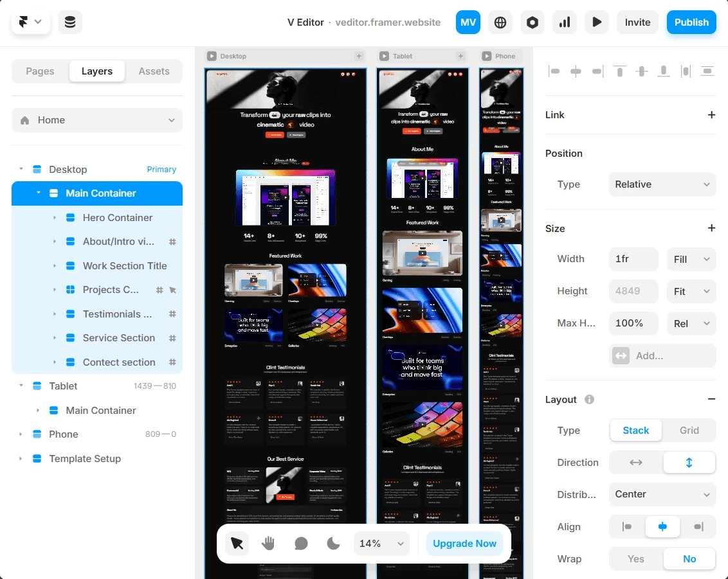Open site analytics via the bar chart icon

coord(565,22)
